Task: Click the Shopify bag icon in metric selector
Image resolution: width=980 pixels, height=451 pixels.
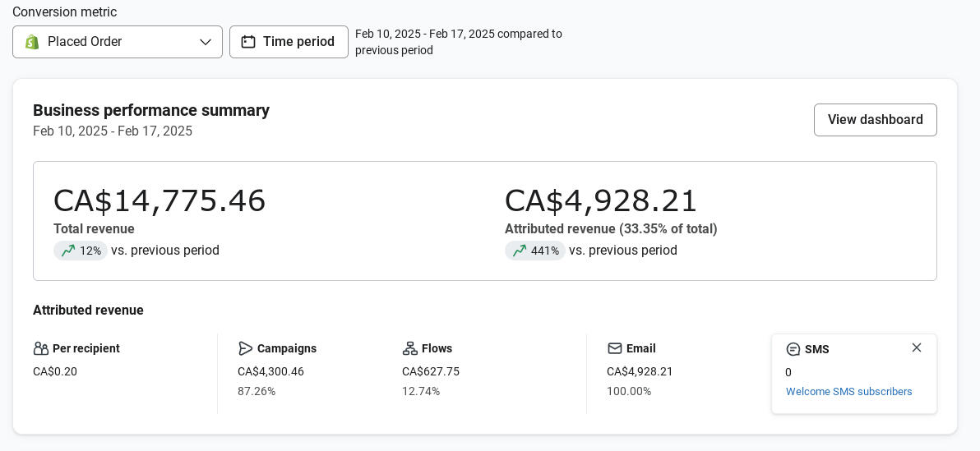Action: [x=32, y=42]
